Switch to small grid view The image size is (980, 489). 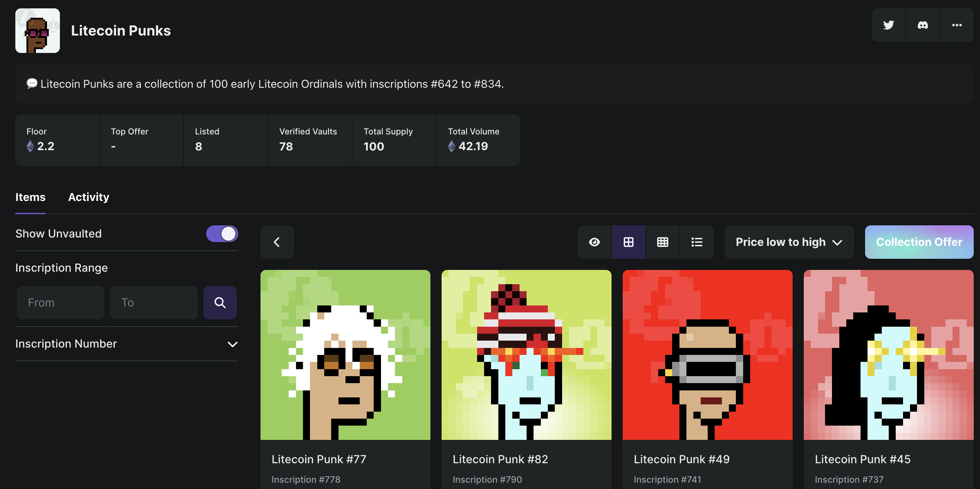click(662, 242)
